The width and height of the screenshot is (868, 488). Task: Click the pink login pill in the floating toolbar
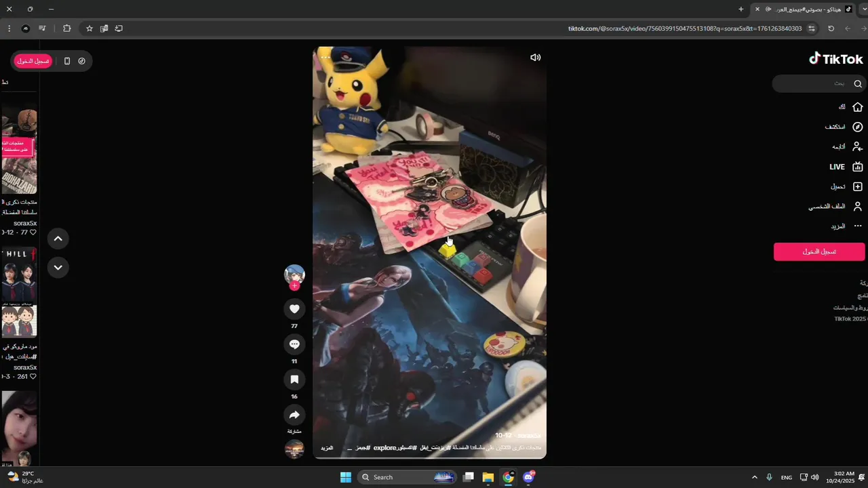[x=33, y=61]
